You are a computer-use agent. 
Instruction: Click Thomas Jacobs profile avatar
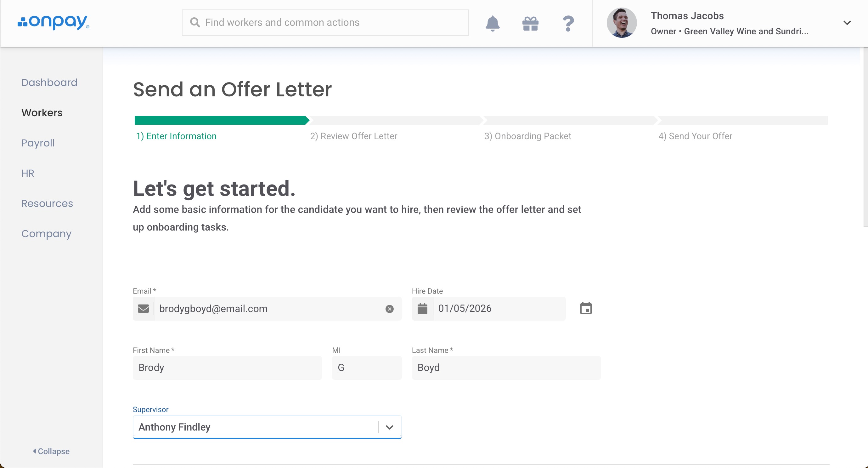621,23
